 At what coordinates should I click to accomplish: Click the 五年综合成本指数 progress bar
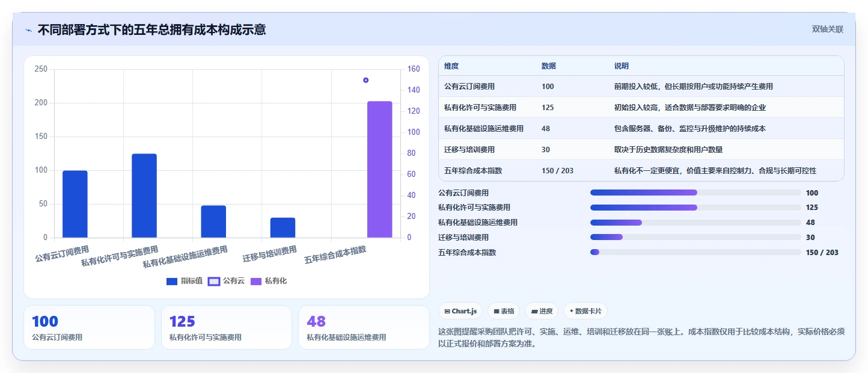(x=695, y=253)
